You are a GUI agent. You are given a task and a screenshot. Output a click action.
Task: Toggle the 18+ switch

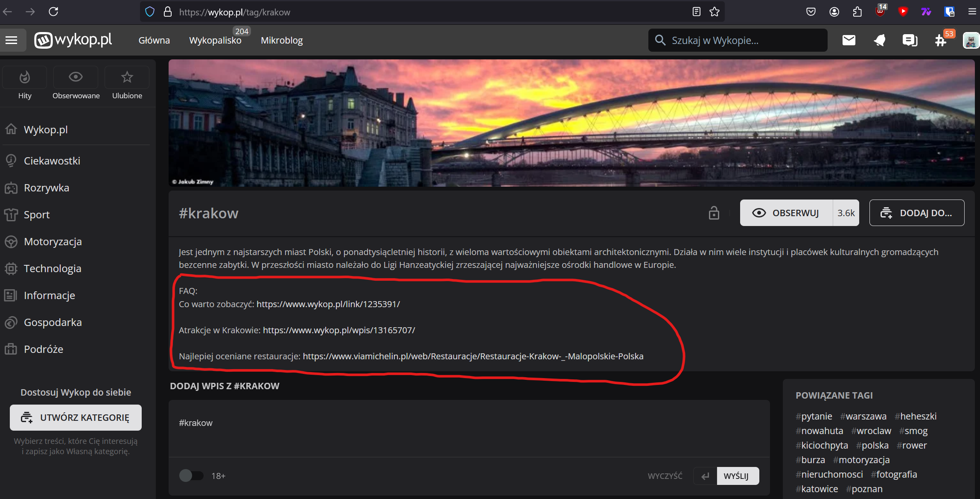191,476
